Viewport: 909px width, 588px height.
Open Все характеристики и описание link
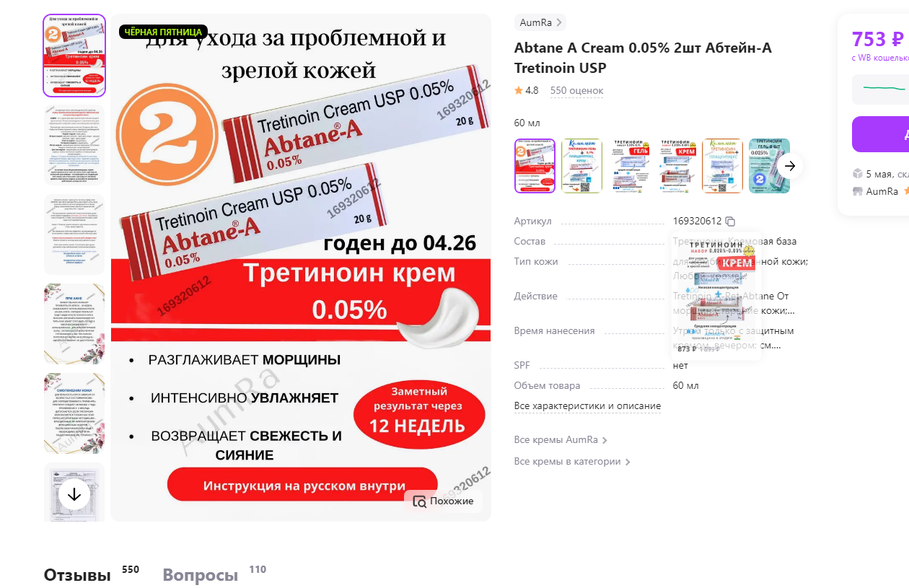click(x=587, y=406)
